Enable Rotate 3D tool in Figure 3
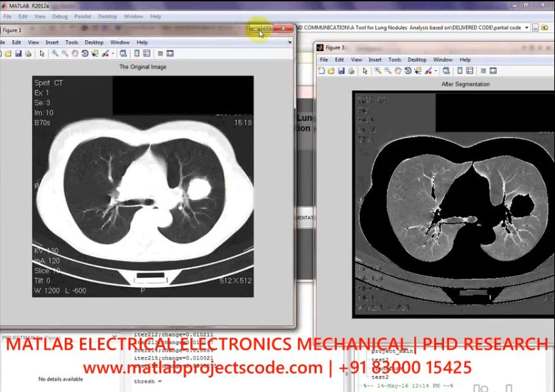555x392 pixels. click(408, 71)
